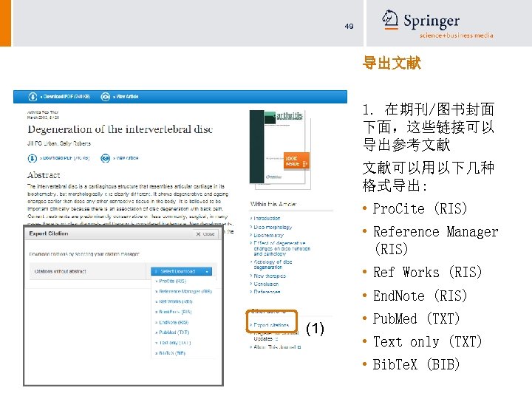The width and height of the screenshot is (532, 399).
Task: Click author names Jill PG Urban, Sally Roberts
Action: (59, 143)
